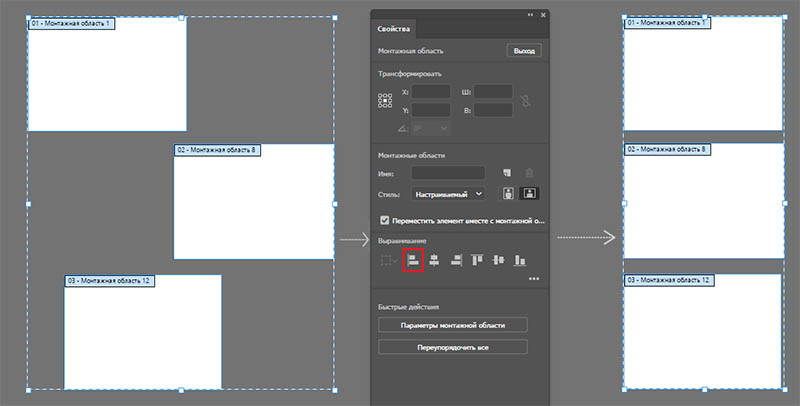This screenshot has width=800, height=406.
Task: Click the horizontal align center icon
Action: pos(434,260)
